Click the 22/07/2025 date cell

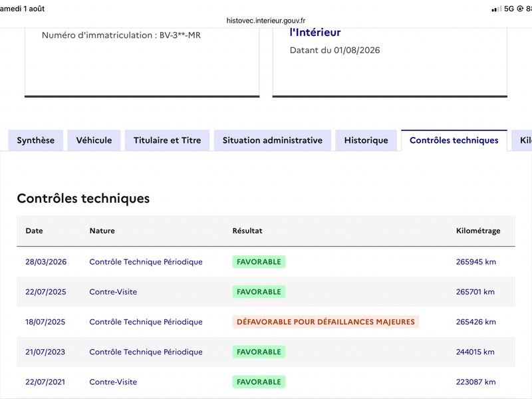(x=46, y=292)
